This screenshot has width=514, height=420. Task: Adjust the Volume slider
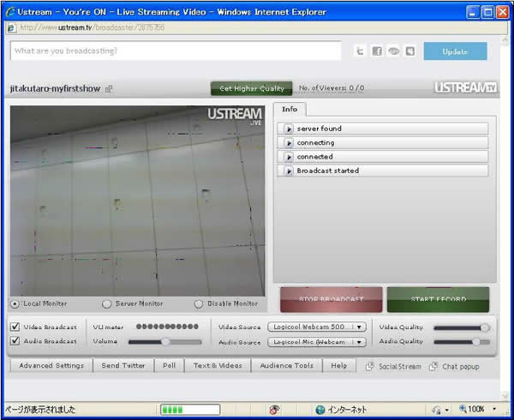(x=165, y=342)
